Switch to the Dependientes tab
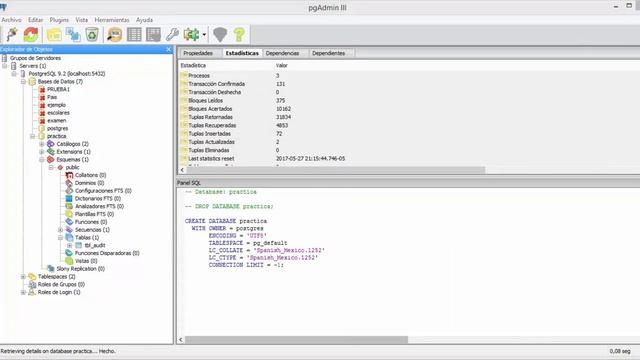 click(x=329, y=53)
